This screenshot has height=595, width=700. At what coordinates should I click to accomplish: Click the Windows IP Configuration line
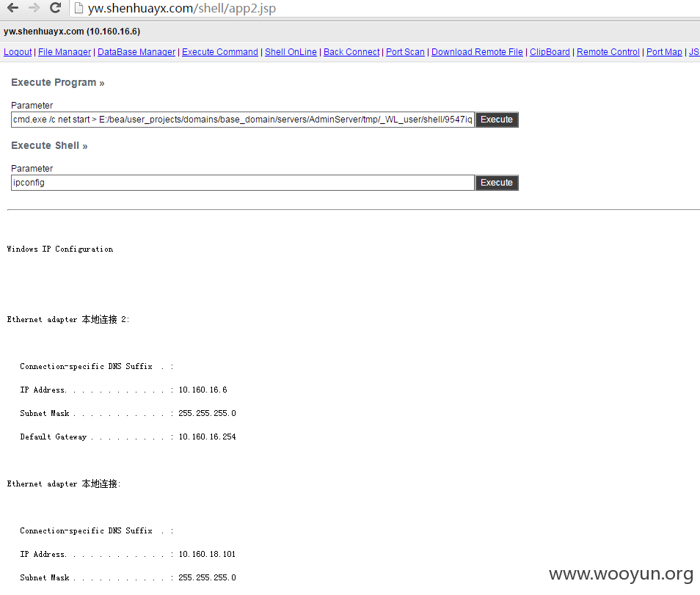[x=60, y=249]
